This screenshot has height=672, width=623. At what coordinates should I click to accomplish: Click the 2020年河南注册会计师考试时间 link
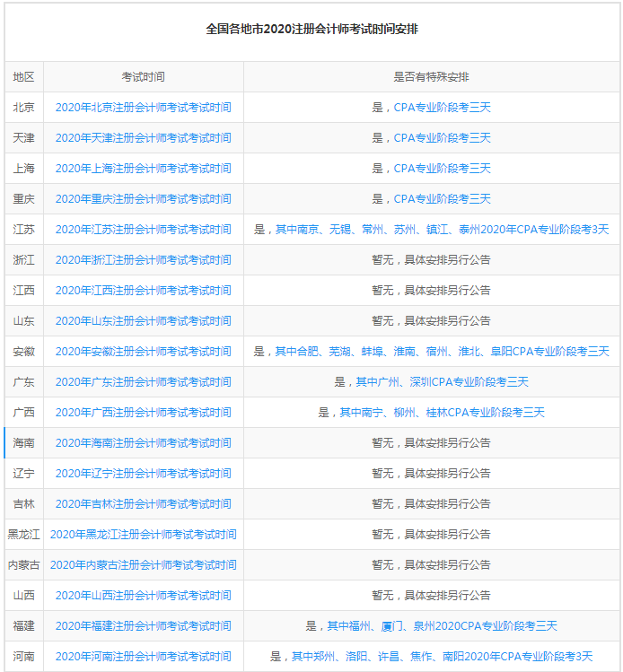coord(143,657)
